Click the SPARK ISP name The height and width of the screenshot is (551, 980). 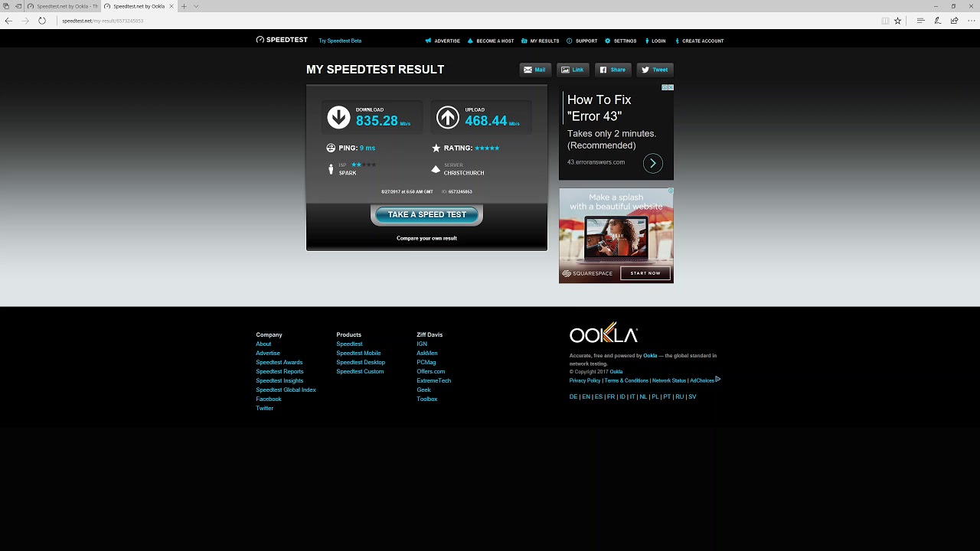coord(348,173)
